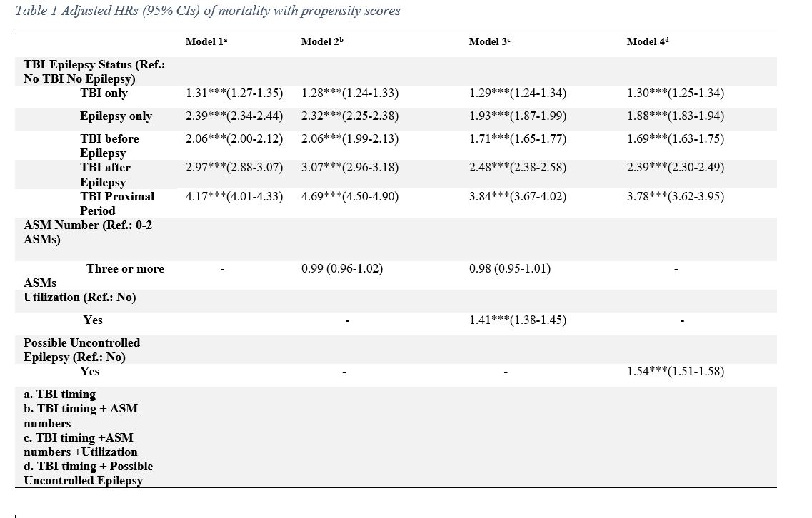The image size is (812, 518).
Task: Select the 'Three or more' ASMs row label
Action: 125,269
